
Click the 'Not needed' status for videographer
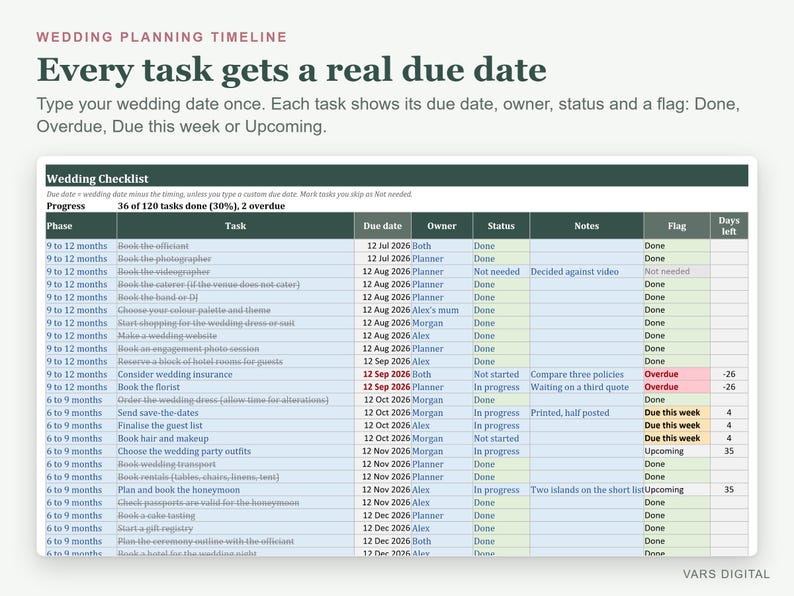click(x=501, y=271)
